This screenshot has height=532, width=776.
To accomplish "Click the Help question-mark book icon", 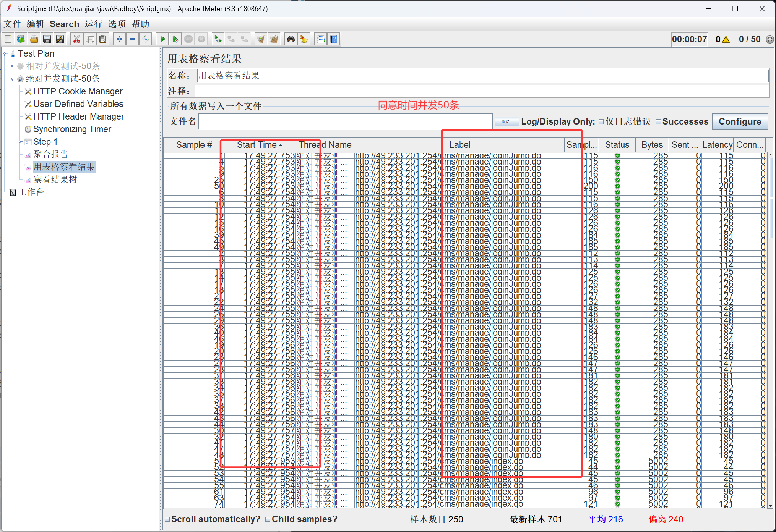I will coord(334,39).
